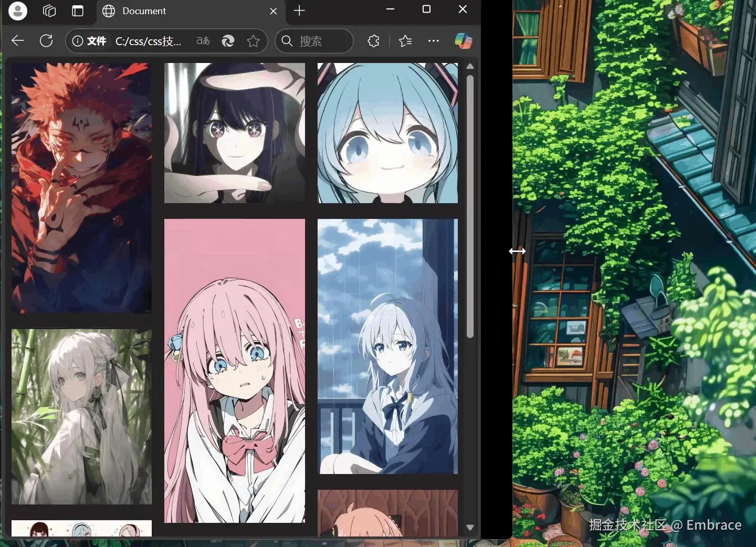Click the page reload icon
Viewport: 756px width, 547px height.
(x=46, y=41)
